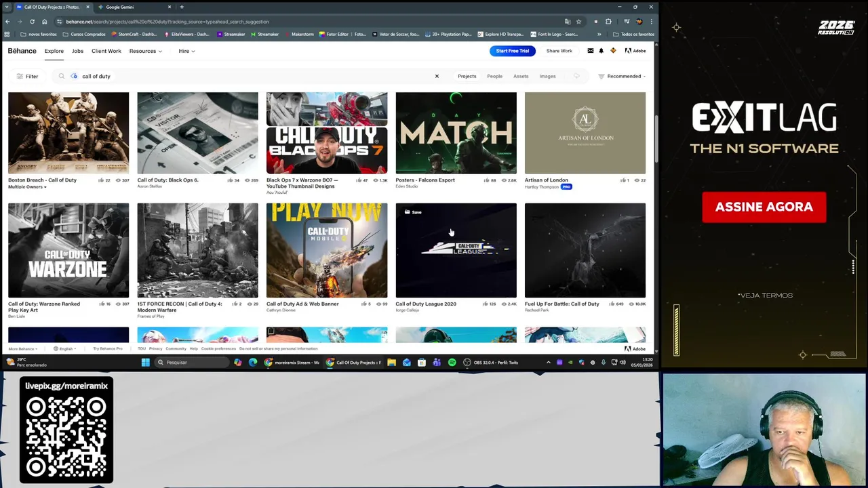This screenshot has width=868, height=488.
Task: Open Black Ops 7 YouTube Thumbnail project
Action: [x=327, y=134]
